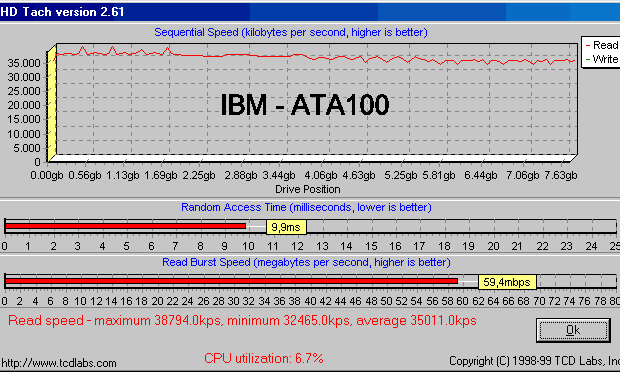The height and width of the screenshot is (372, 620).
Task: Click the IBM - ATA100 chart label
Action: point(304,105)
